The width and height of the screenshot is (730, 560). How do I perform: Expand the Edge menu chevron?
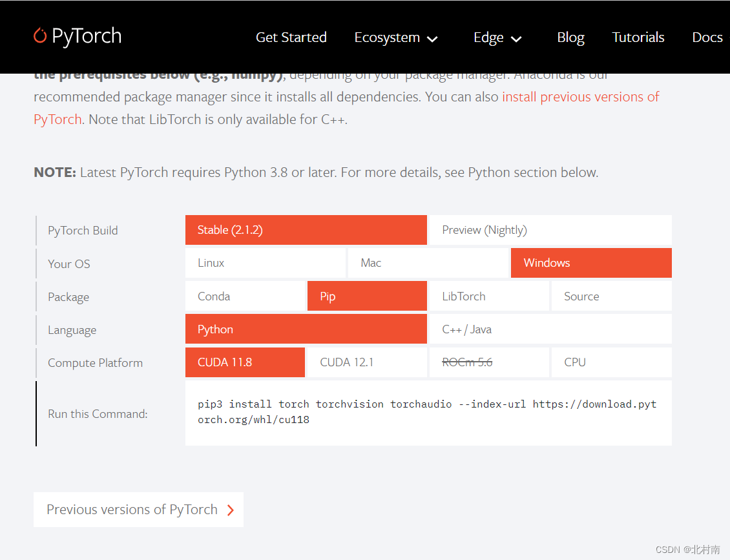point(516,39)
